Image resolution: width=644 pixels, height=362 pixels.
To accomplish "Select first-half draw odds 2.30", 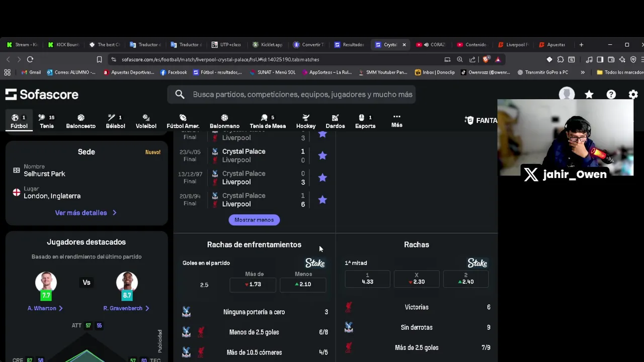I will coord(416,279).
